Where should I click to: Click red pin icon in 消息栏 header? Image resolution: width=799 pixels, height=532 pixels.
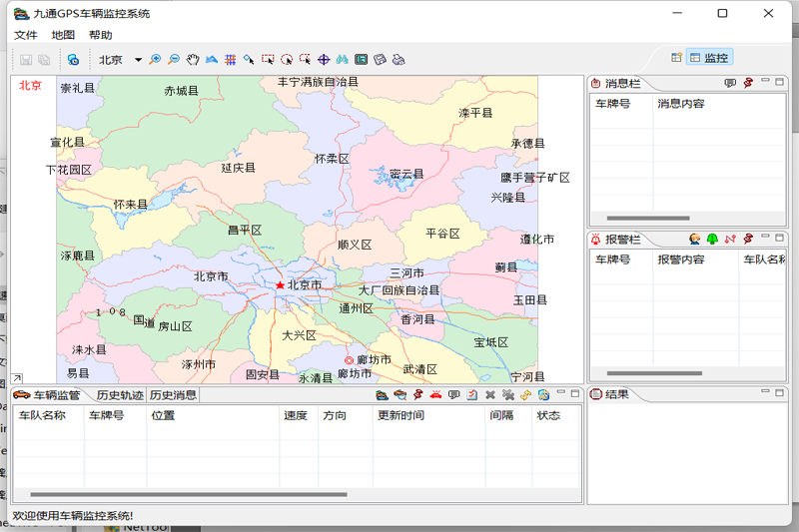tap(748, 83)
